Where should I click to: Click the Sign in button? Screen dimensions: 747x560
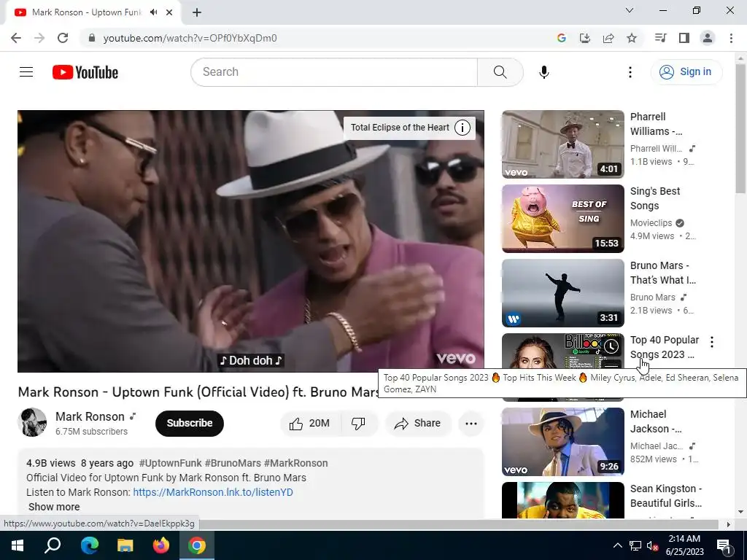[686, 72]
